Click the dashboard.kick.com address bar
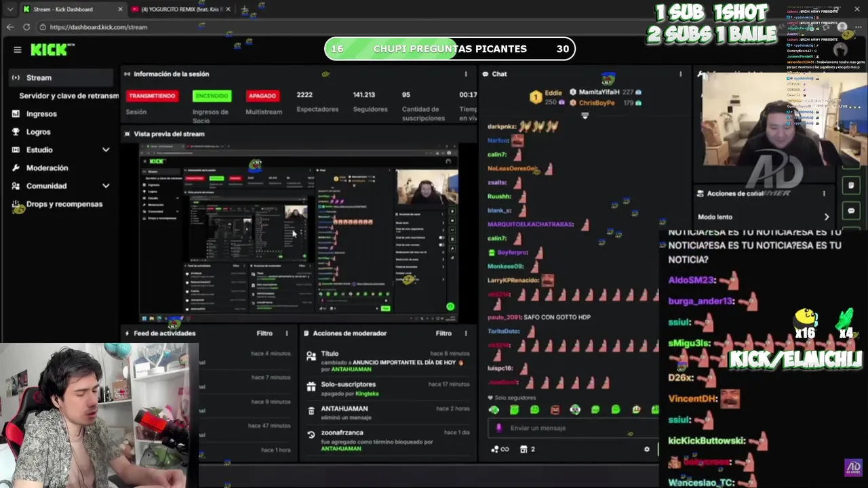Image resolution: width=868 pixels, height=488 pixels. tap(98, 27)
